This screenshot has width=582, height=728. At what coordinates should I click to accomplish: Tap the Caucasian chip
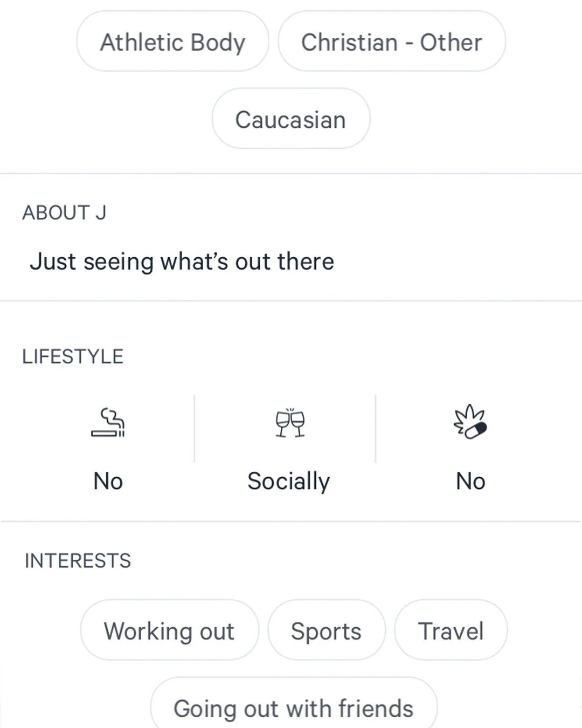point(291,119)
